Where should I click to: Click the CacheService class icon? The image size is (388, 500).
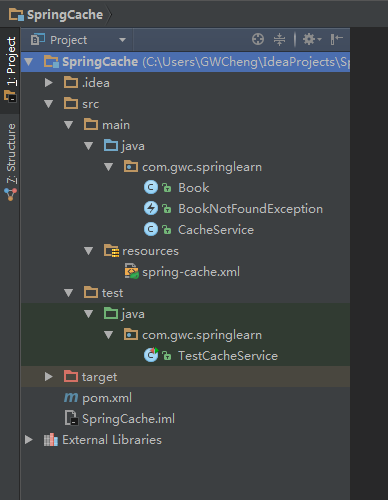pos(151,230)
